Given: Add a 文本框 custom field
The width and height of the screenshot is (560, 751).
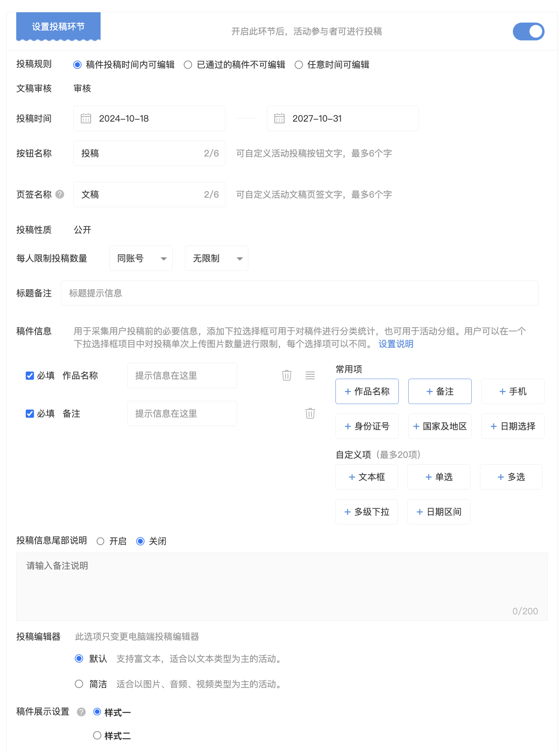Looking at the screenshot, I should coord(366,477).
